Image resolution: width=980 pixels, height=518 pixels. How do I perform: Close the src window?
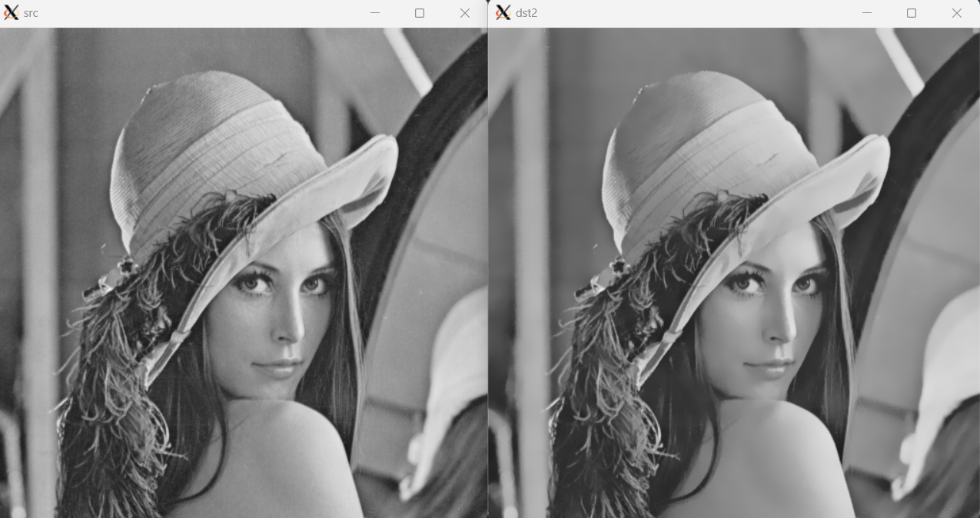tap(464, 13)
